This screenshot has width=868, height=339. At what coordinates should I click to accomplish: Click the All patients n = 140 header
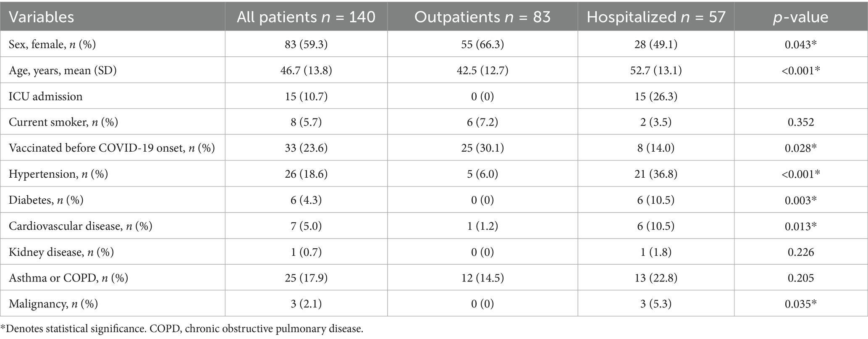coord(306,17)
